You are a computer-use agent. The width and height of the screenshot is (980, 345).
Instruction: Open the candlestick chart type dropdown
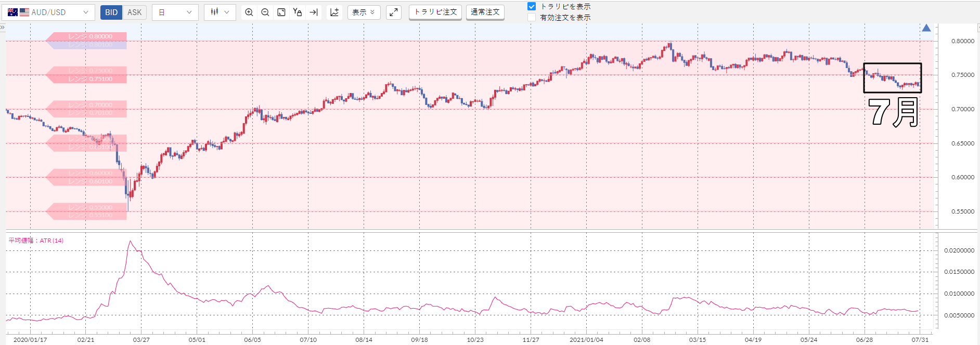click(x=220, y=12)
